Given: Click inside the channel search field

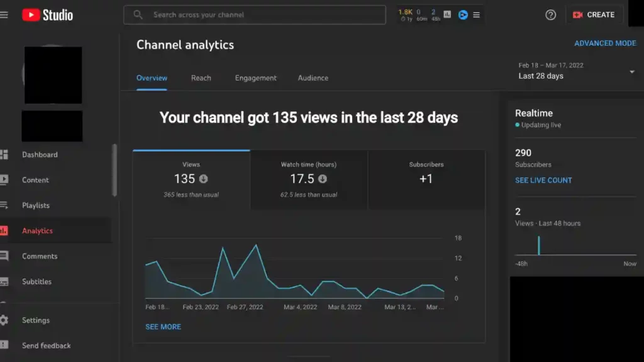Looking at the screenshot, I should pyautogui.click(x=254, y=14).
